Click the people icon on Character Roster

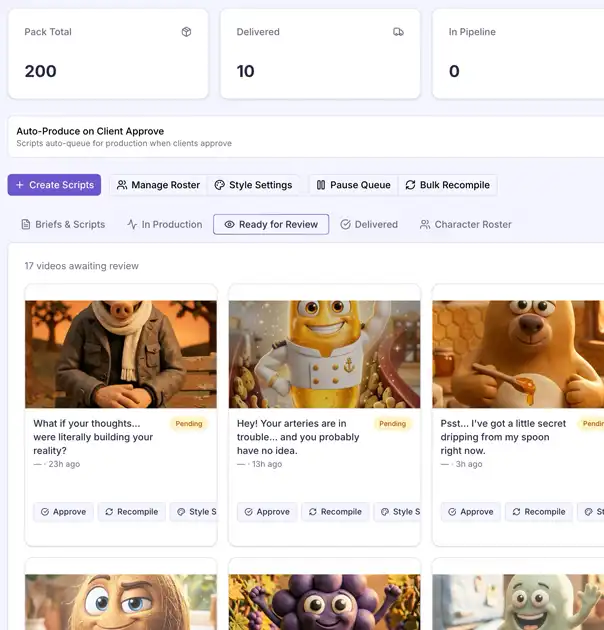[425, 224]
